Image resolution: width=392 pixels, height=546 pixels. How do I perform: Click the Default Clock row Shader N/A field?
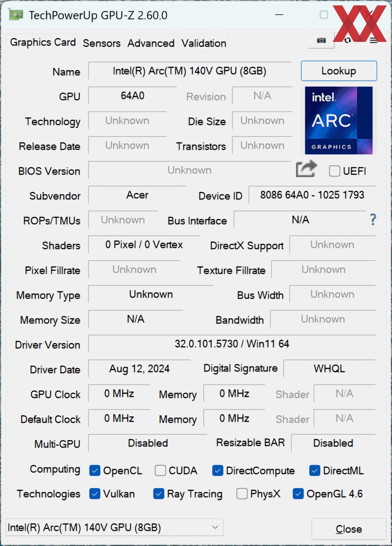point(345,418)
